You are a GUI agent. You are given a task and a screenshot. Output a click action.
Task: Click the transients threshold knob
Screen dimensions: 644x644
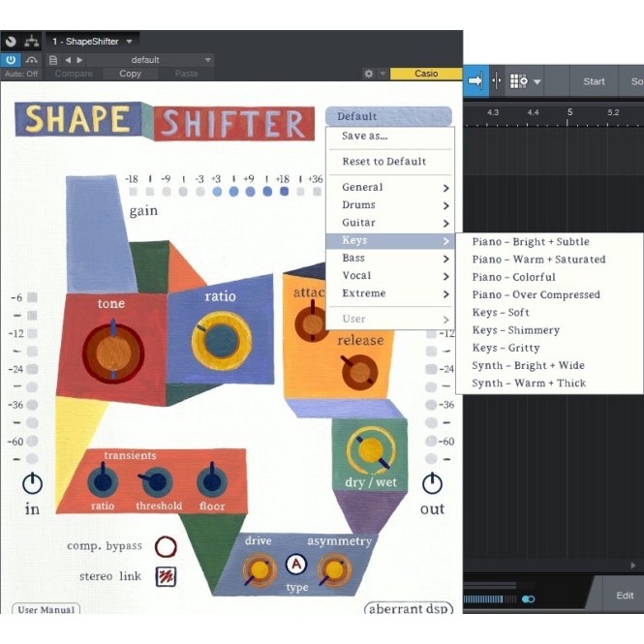(x=156, y=481)
